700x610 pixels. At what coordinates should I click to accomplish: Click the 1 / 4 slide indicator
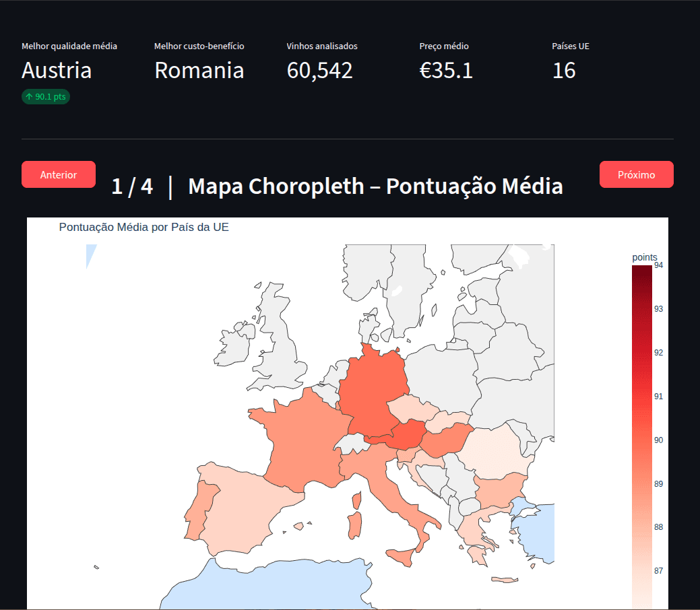[132, 186]
